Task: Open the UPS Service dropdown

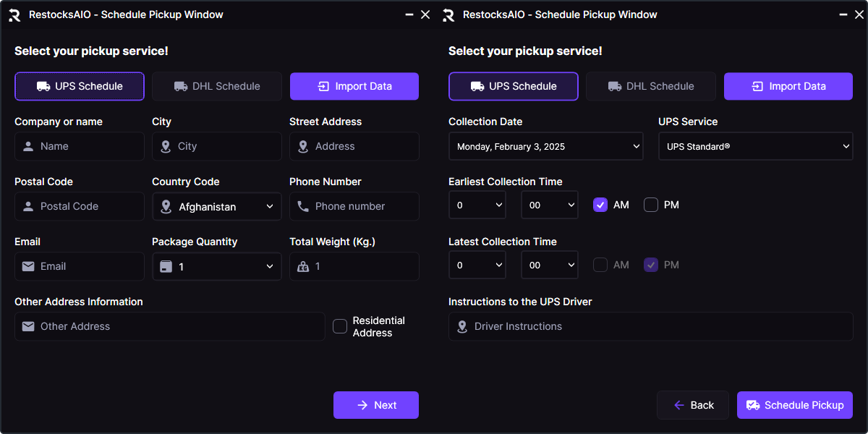Action: pos(755,146)
